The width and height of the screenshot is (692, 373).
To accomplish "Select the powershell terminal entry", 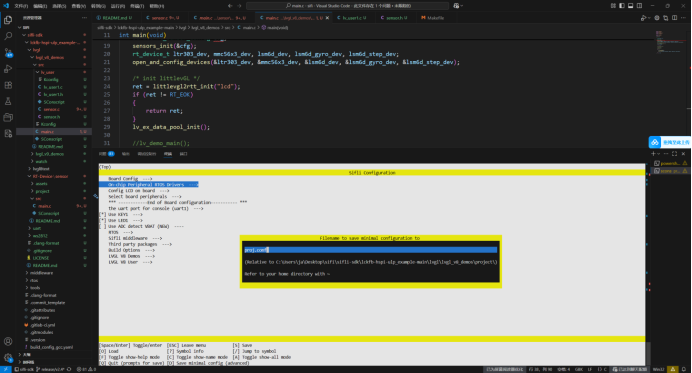I will tap(670, 163).
